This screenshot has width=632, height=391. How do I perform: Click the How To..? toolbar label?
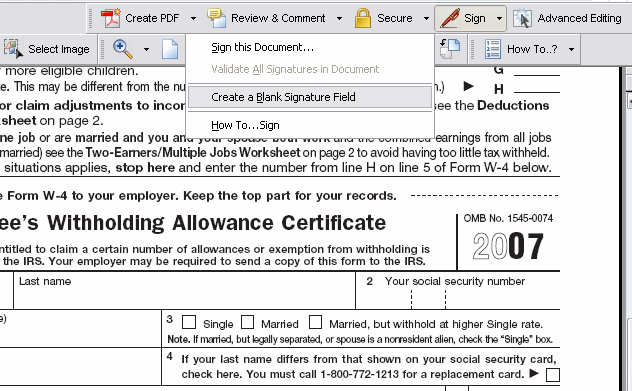pyautogui.click(x=532, y=49)
